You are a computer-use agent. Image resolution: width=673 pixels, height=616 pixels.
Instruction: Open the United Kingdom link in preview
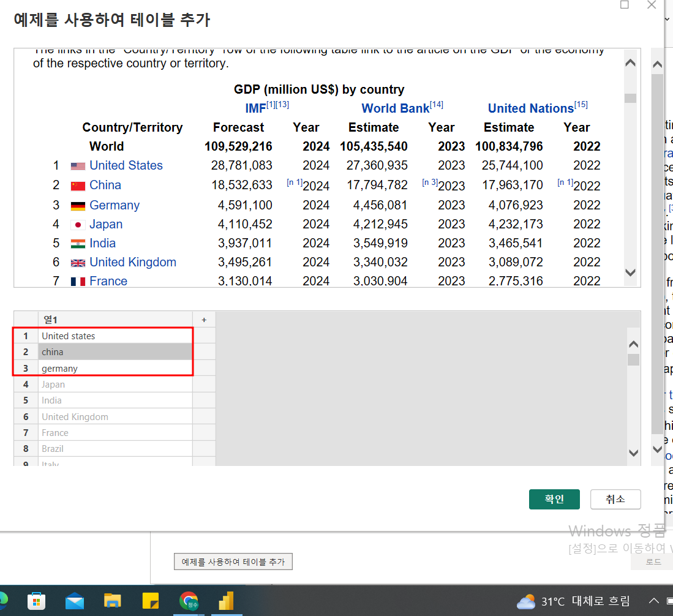133,262
